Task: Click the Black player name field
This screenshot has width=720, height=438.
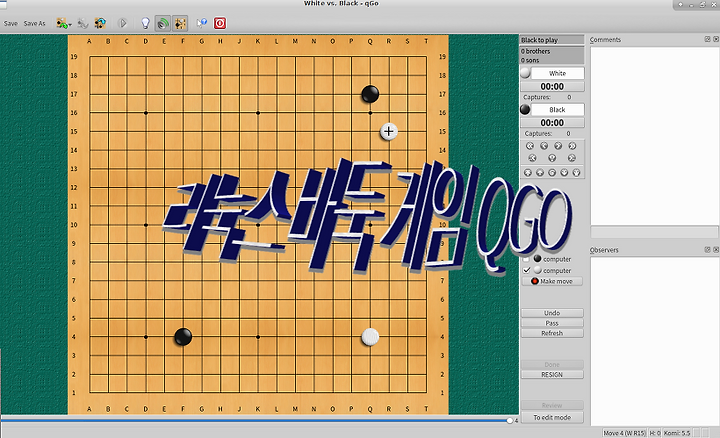Action: click(557, 110)
